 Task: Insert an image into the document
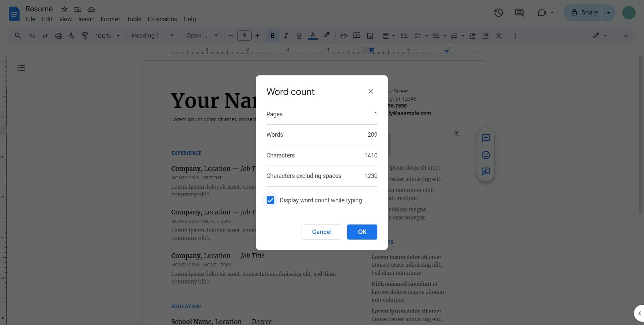(x=370, y=36)
